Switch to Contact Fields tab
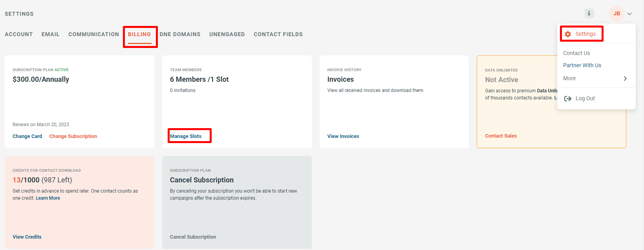The image size is (644, 250). 278,34
